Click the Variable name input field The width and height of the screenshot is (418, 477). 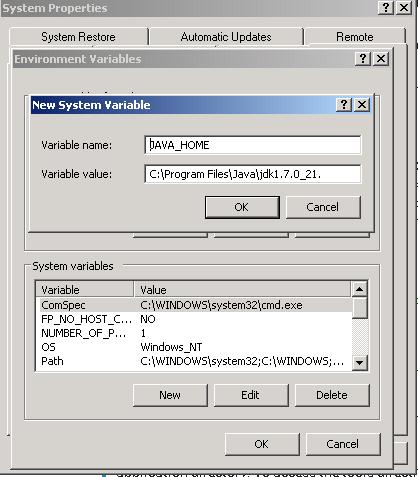coord(253,145)
